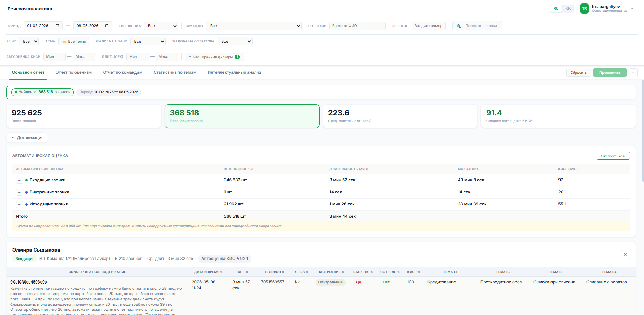Image resolution: width=644 pixels, height=315 pixels.
Task: Click the phone number 7051569557
Action: click(x=273, y=282)
